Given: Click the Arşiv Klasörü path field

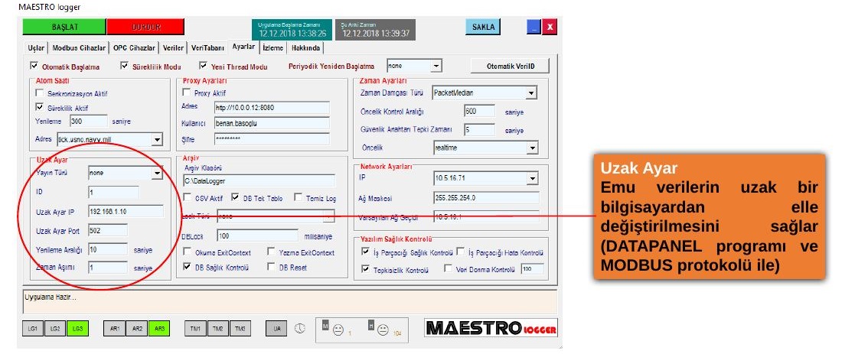Looking at the screenshot, I should point(259,180).
